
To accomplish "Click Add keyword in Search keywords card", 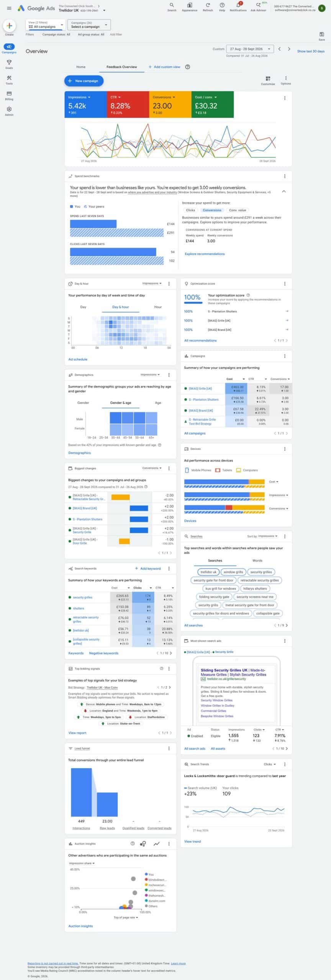I will coord(147,568).
